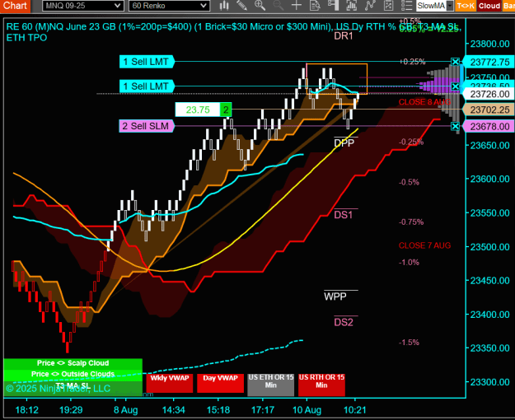The width and height of the screenshot is (515, 420).
Task: Select the 1 Sell LMT flag at 23736.50
Action: point(147,86)
